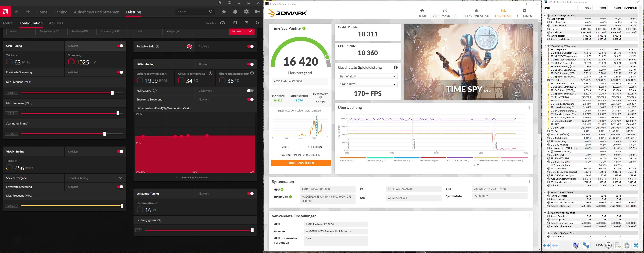Click the Min Frequenz slider handle

112,93
